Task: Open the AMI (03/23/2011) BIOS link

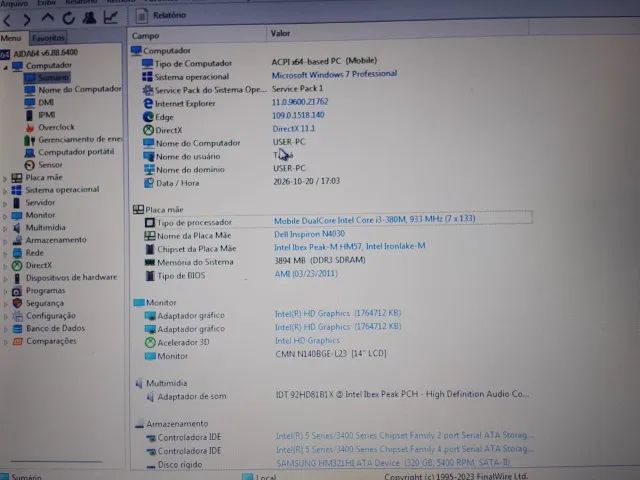Action: [x=306, y=273]
